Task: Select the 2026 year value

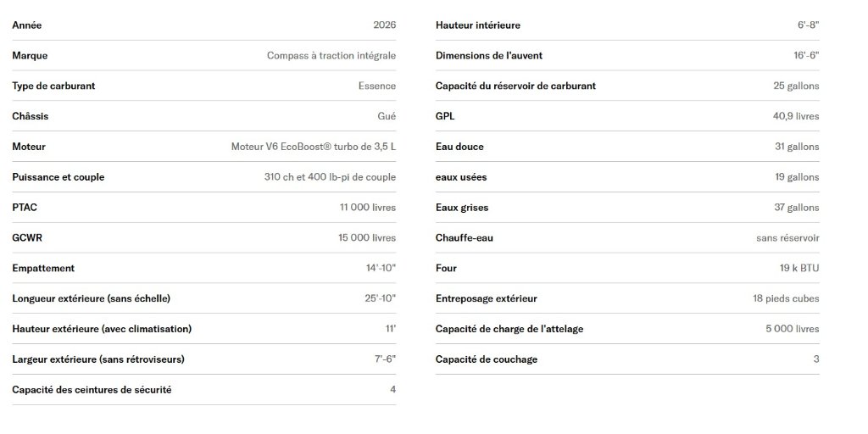Action: pos(385,25)
